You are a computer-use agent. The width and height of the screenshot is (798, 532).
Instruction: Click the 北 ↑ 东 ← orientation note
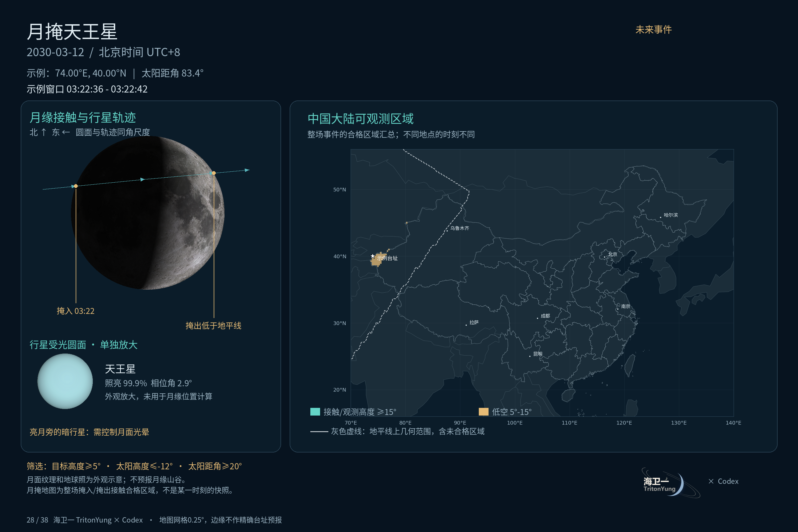coord(50,132)
